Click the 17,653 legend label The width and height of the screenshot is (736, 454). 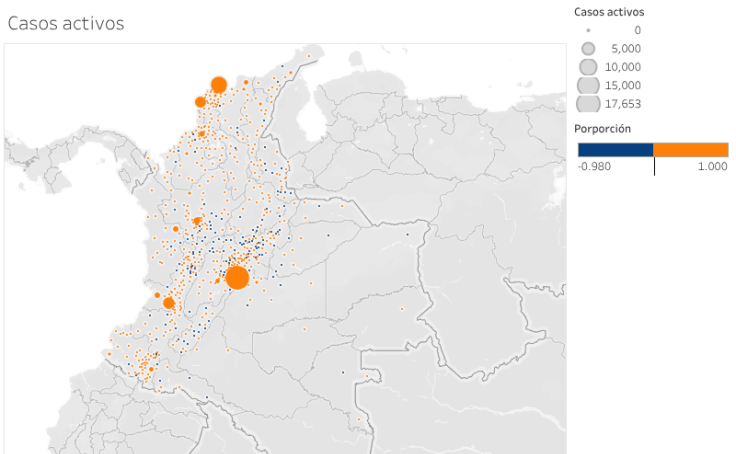[x=623, y=104]
